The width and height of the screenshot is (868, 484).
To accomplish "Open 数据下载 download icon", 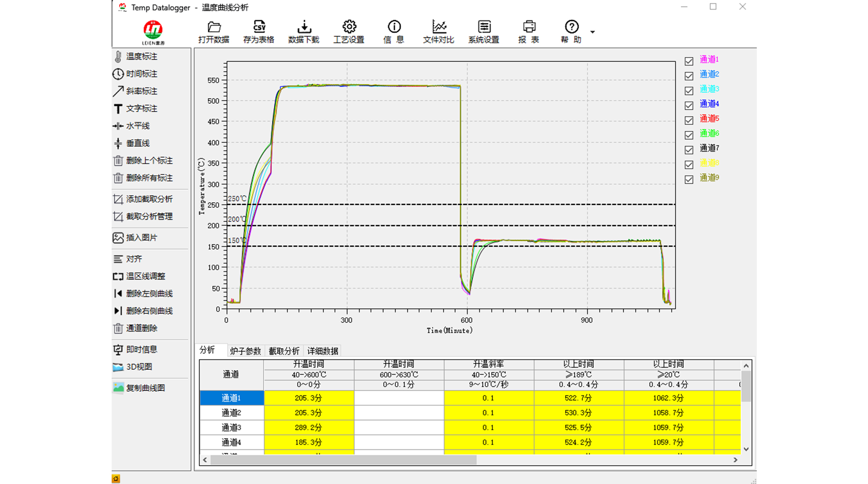I will click(304, 27).
